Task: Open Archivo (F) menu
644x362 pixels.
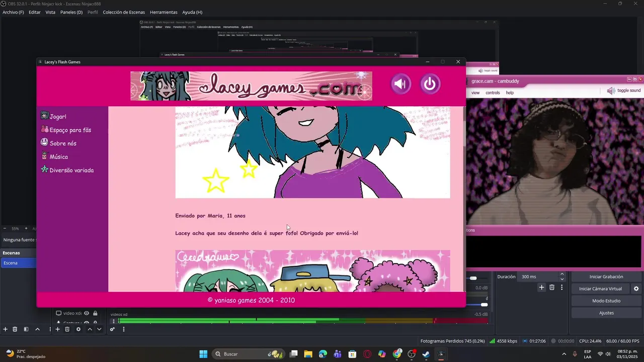Action: [13, 12]
